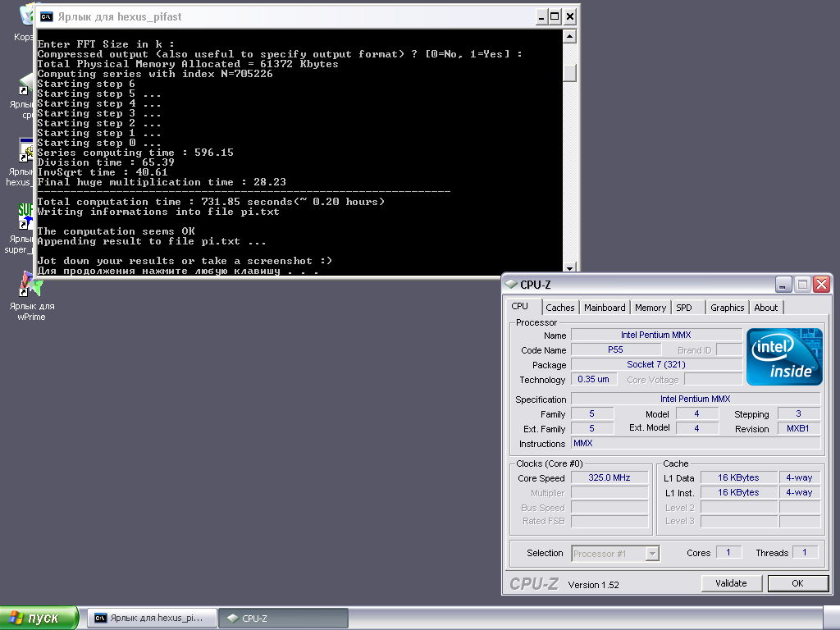Switch to the Mainboard tab
Viewport: 840px width, 630px height.
tap(605, 308)
